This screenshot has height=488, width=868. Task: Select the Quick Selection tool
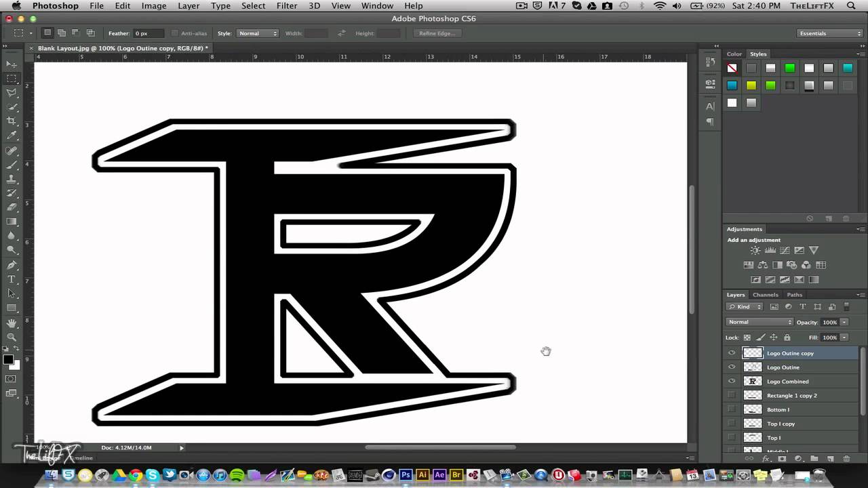coord(12,107)
